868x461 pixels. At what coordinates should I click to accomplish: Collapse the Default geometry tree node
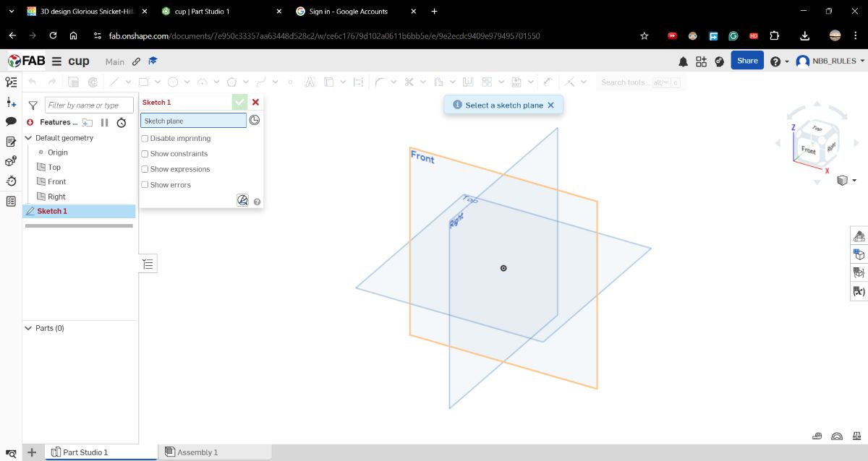[x=28, y=138]
